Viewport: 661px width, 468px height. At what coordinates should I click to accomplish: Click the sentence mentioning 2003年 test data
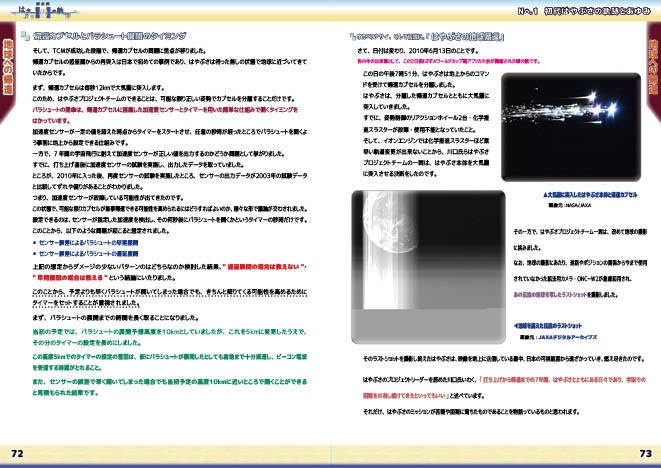(x=169, y=181)
